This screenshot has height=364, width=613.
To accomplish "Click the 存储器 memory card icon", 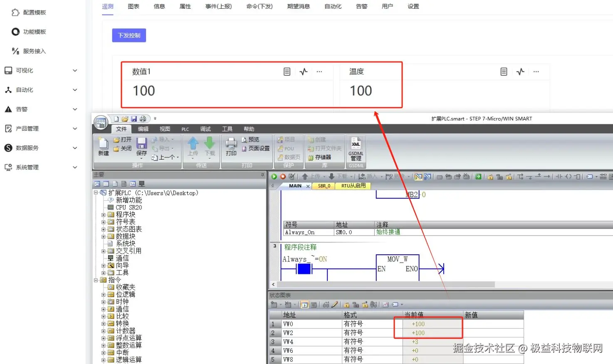I will point(311,157).
